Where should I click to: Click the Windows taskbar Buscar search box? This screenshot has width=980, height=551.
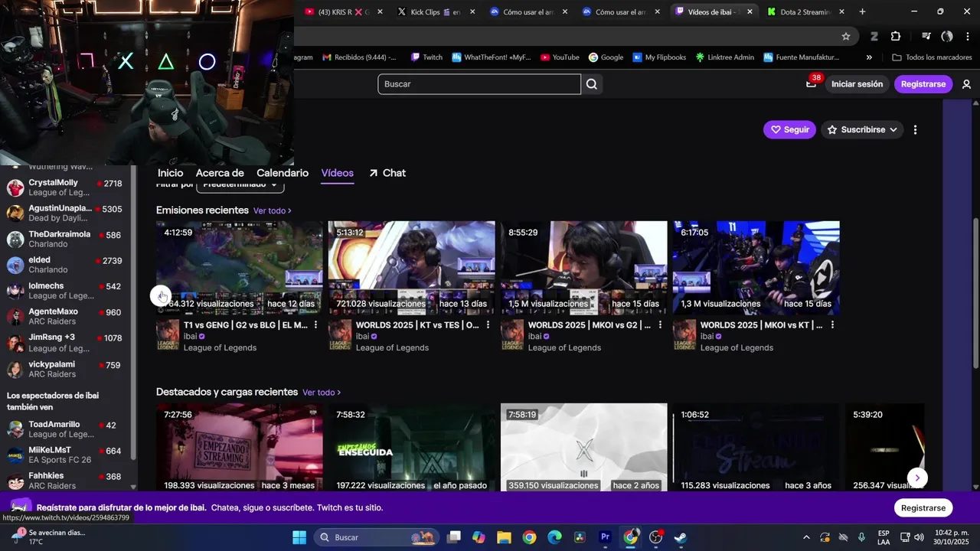(x=376, y=537)
